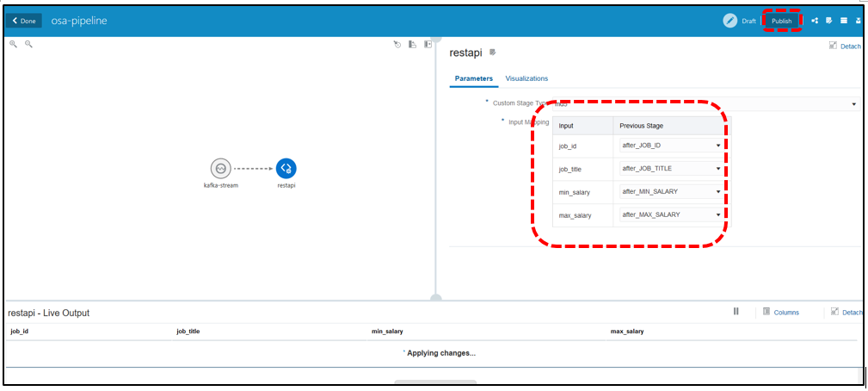The width and height of the screenshot is (868, 391).
Task: Open the Columns link in Live Output
Action: pos(786,313)
